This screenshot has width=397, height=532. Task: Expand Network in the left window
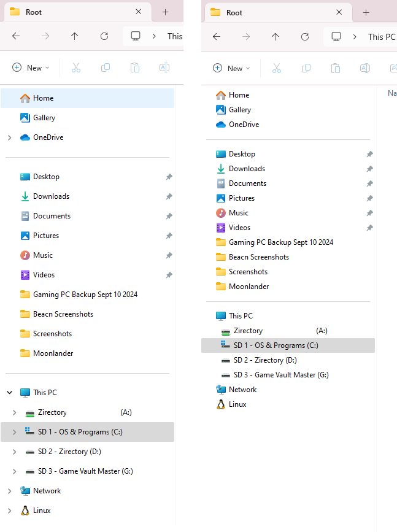(9, 491)
